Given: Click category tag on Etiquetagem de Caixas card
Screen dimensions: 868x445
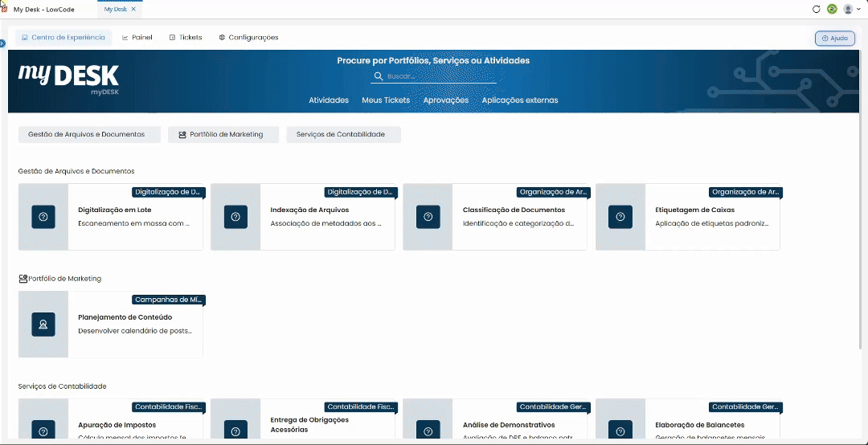Looking at the screenshot, I should pyautogui.click(x=745, y=192).
